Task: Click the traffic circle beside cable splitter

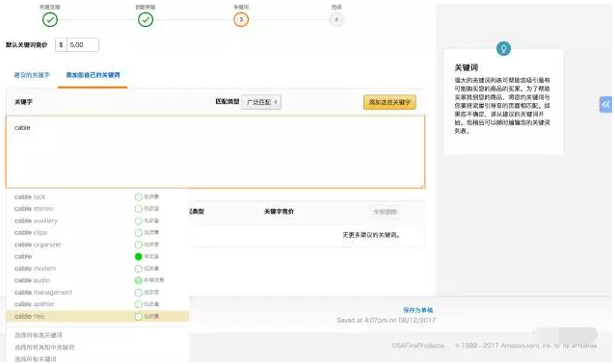Action: tap(139, 304)
